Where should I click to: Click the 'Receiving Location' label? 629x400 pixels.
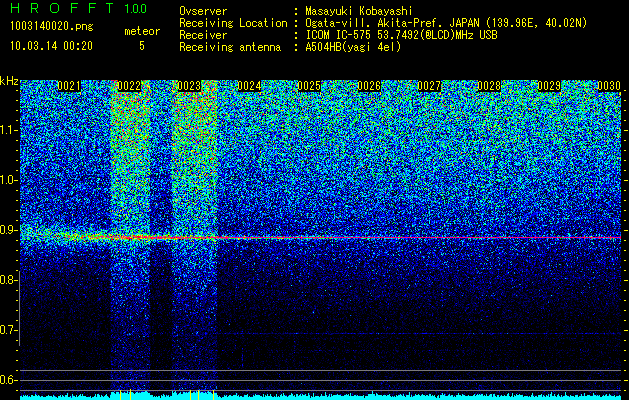233,23
